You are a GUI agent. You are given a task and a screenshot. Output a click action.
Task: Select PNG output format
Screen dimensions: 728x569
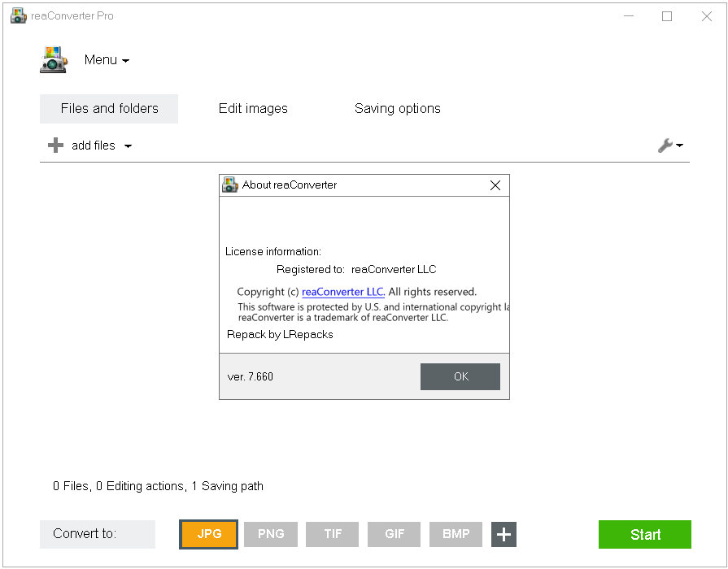[x=271, y=534]
